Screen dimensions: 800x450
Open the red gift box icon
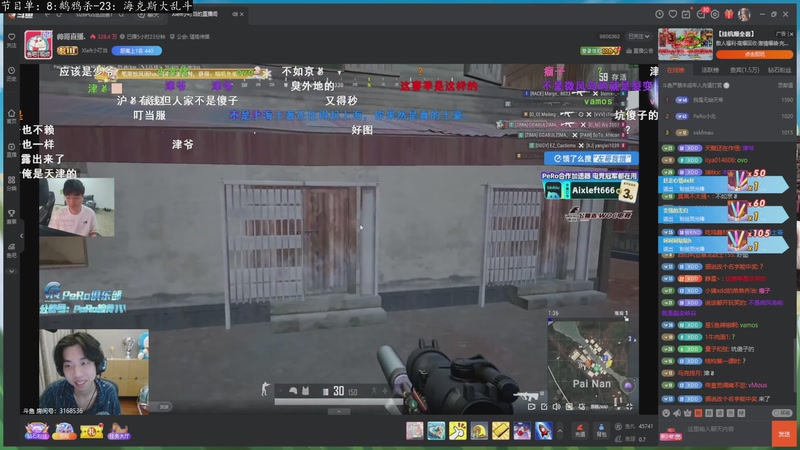[x=729, y=14]
